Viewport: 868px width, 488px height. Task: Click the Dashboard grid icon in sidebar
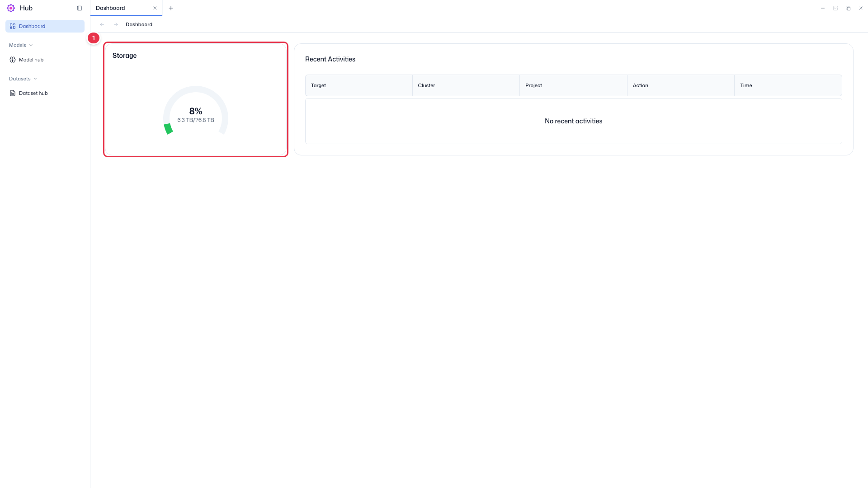tap(13, 26)
